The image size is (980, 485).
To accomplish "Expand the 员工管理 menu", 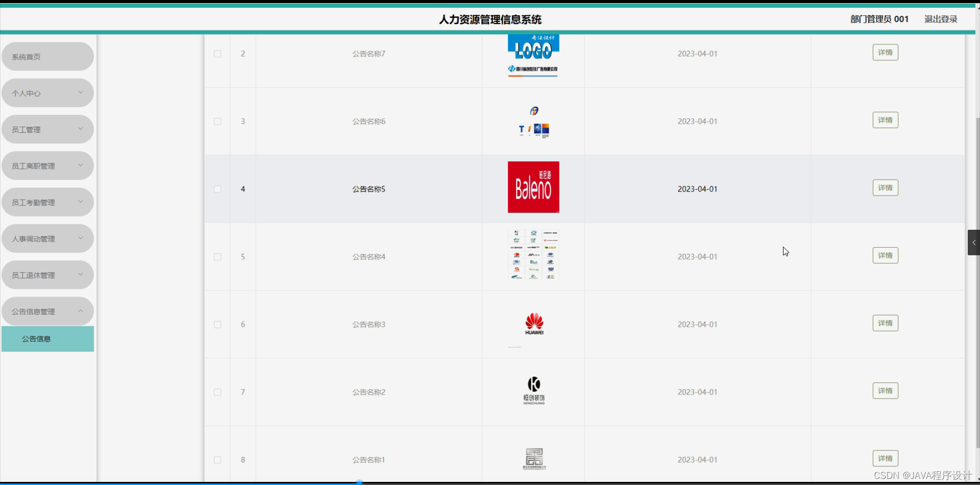I will tap(47, 129).
